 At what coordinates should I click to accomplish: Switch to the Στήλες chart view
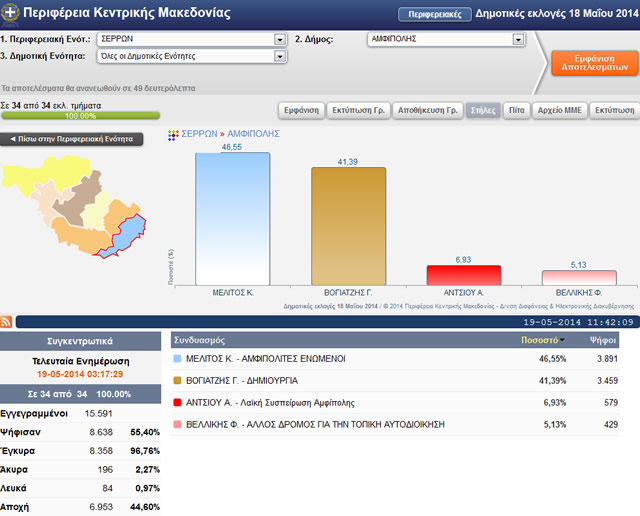[x=480, y=110]
